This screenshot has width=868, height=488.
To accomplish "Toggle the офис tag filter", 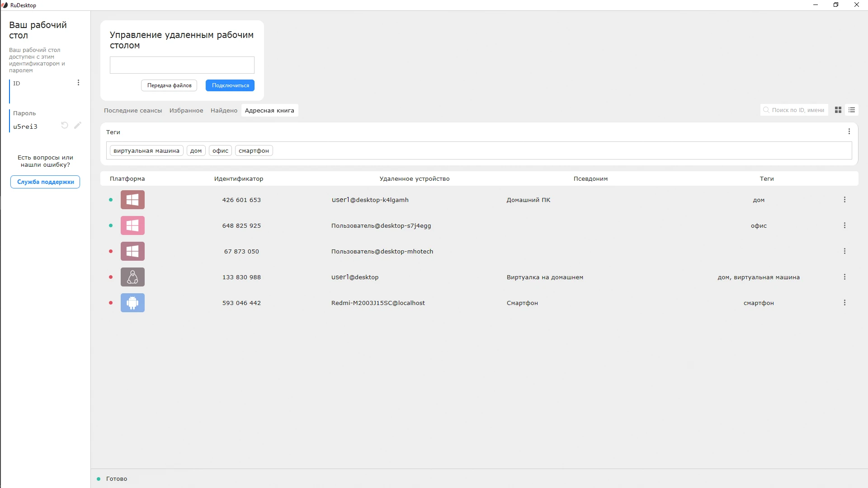I will (220, 151).
